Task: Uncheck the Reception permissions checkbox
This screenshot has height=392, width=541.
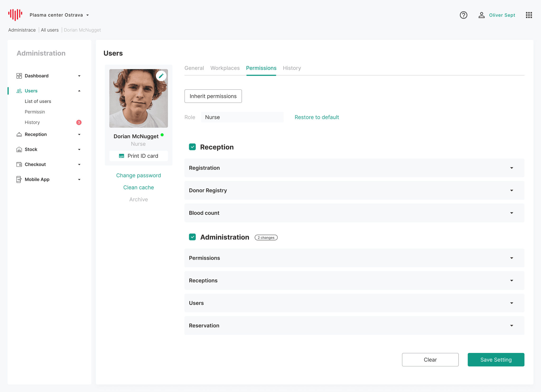Action: tap(192, 147)
